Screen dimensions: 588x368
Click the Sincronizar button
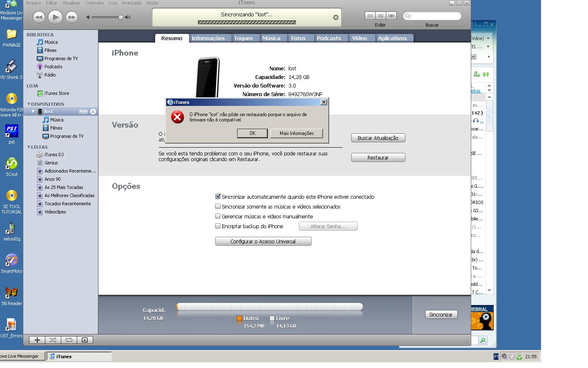click(441, 314)
